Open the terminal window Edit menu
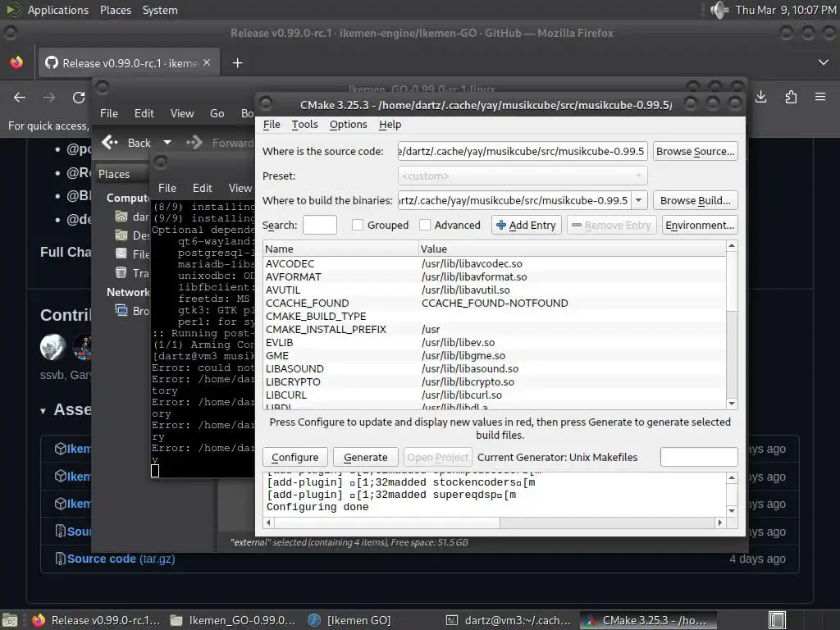The height and width of the screenshot is (630, 840). [203, 188]
